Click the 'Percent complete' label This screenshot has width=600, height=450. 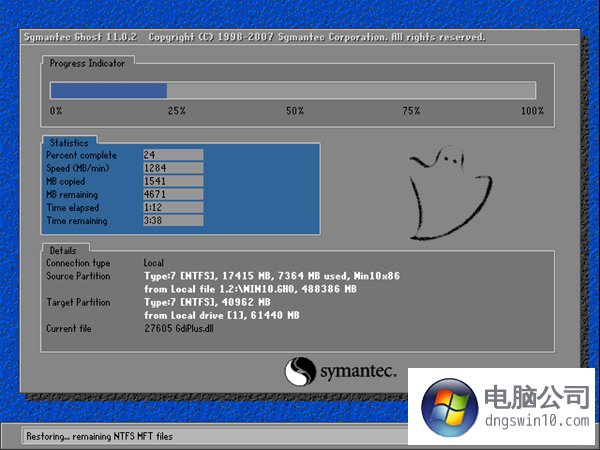click(82, 155)
